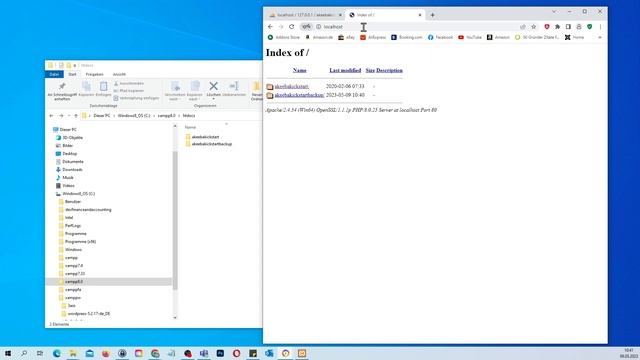Switch to Explorer's Start ribbon tab
Viewport: 640px width, 360px height.
72,74
